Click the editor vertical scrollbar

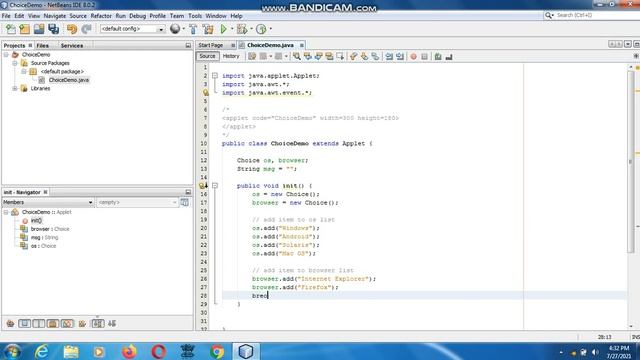[x=631, y=161]
